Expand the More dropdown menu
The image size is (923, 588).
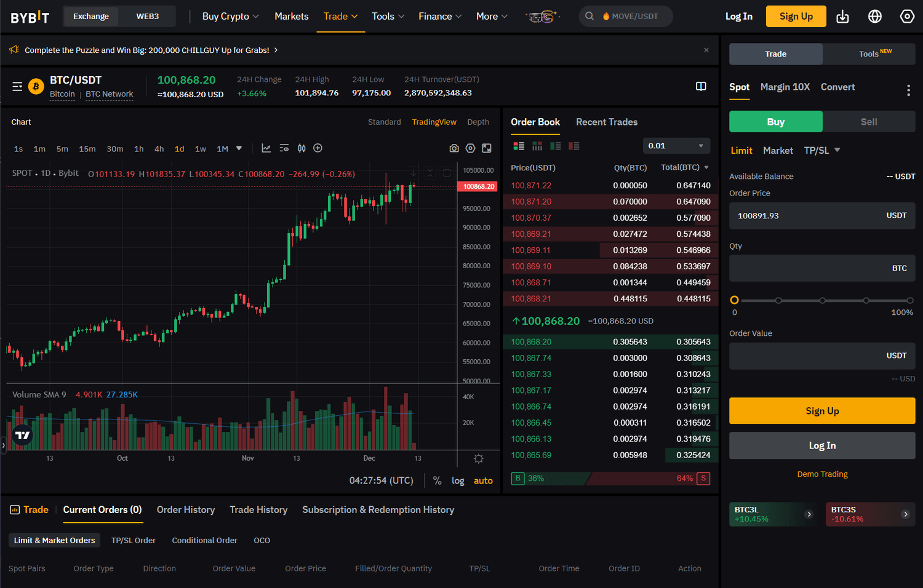(x=492, y=17)
